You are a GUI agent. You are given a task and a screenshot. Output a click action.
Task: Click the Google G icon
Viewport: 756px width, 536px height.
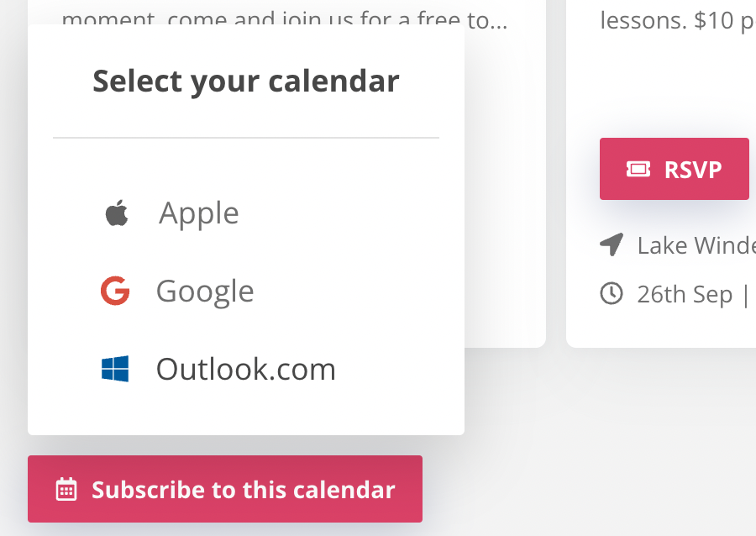point(114,291)
